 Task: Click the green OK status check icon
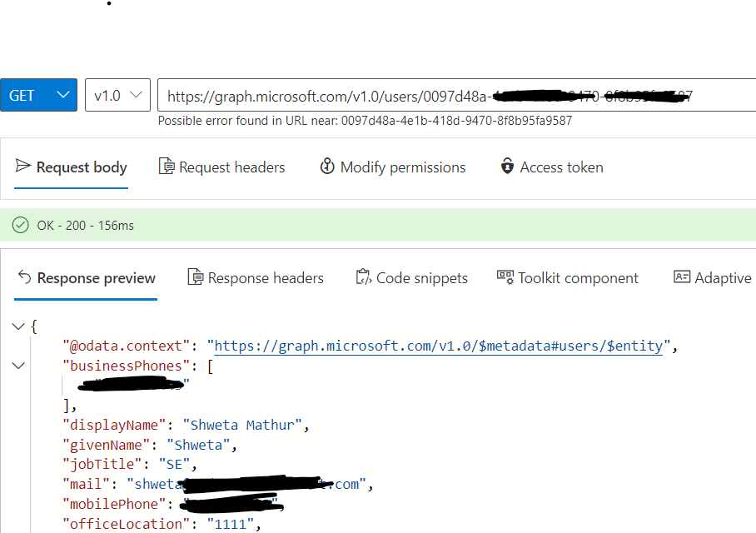[20, 225]
